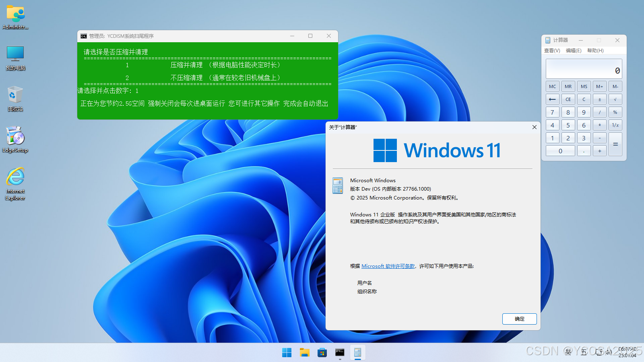Viewport: 644px width, 362px height.
Task: Click 确定 in the About dialog
Action: (x=519, y=319)
